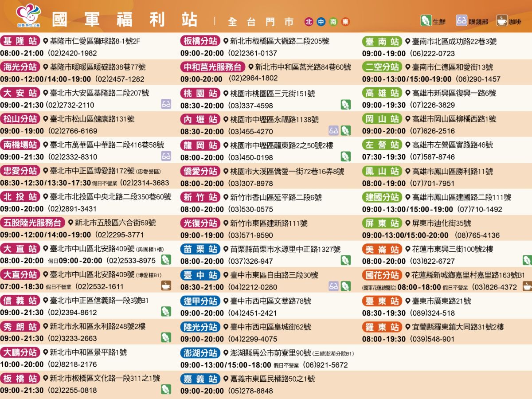
Task: Click phone number (089)324-518
Action: click(432, 313)
